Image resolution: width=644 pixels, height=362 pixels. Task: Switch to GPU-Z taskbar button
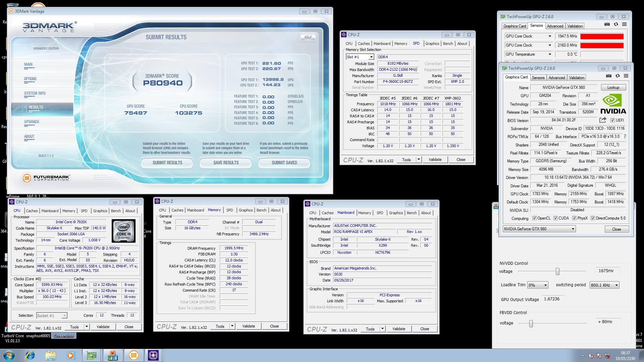pyautogui.click(x=92, y=355)
